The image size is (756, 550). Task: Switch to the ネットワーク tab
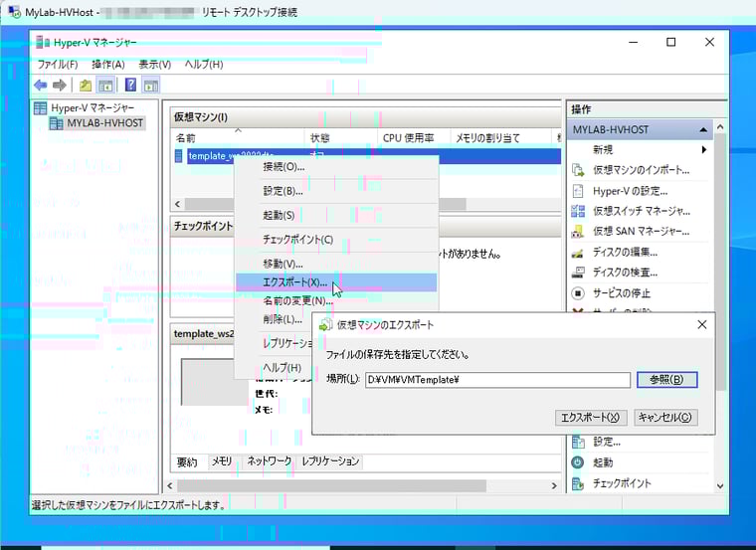click(x=269, y=461)
